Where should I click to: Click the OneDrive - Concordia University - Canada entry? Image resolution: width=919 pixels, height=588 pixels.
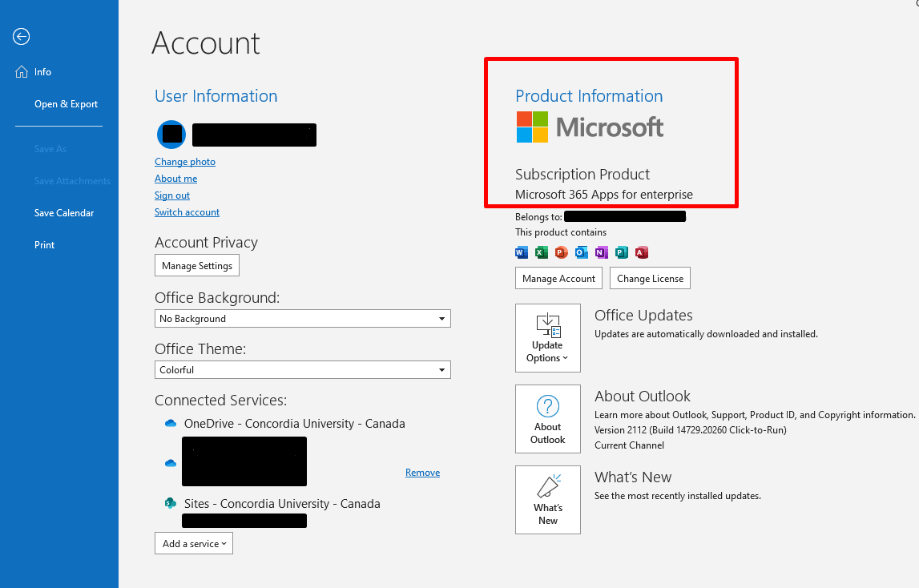click(294, 423)
